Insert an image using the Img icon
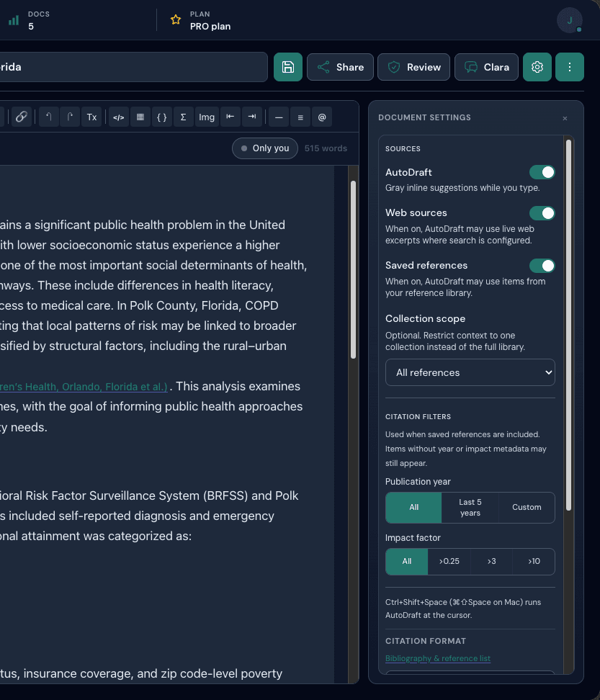 pyautogui.click(x=207, y=117)
